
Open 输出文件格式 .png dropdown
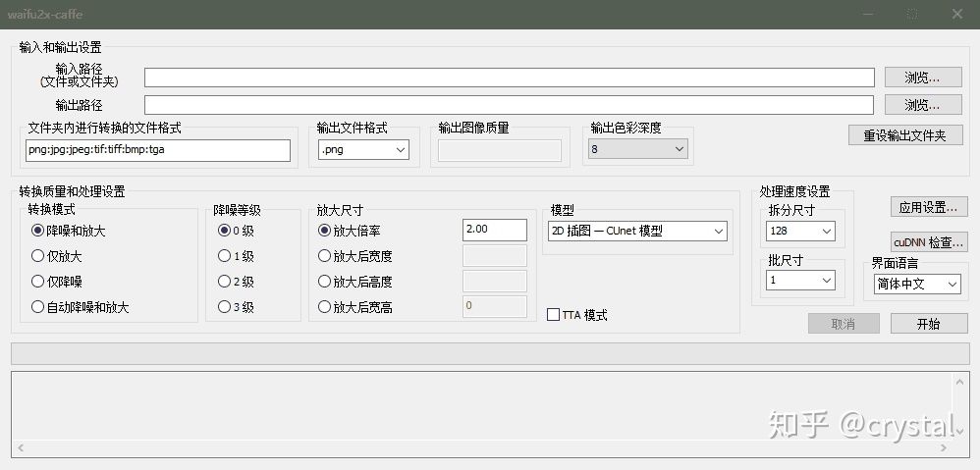click(363, 150)
